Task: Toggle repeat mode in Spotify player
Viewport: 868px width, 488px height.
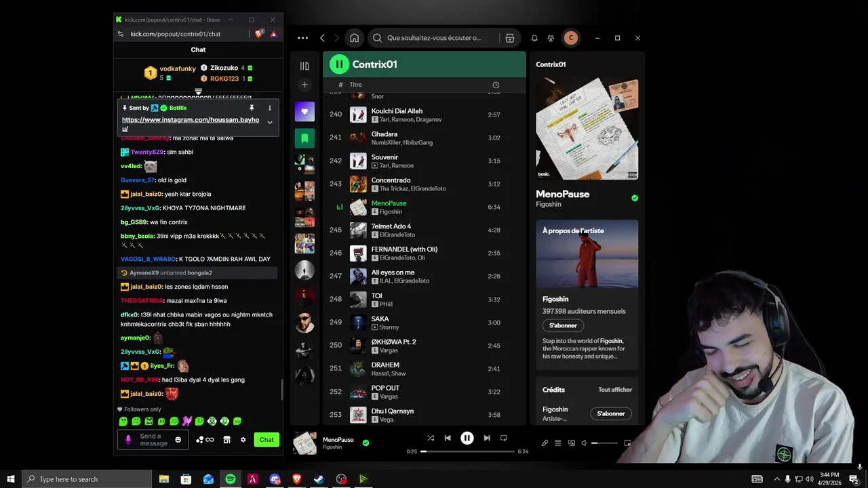Action: coord(503,438)
